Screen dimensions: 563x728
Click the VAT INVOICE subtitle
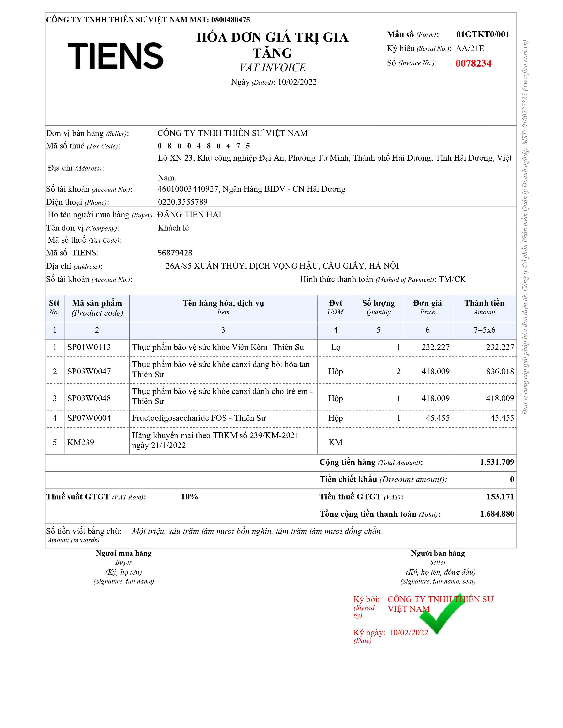point(272,68)
